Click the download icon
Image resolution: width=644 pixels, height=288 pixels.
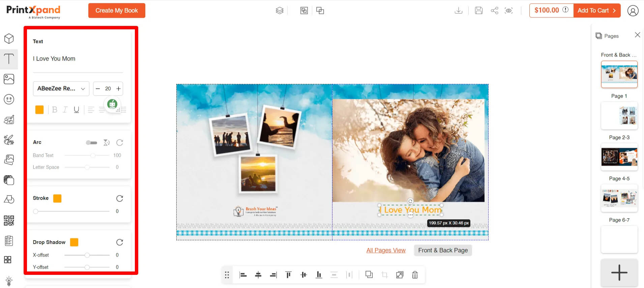click(458, 10)
